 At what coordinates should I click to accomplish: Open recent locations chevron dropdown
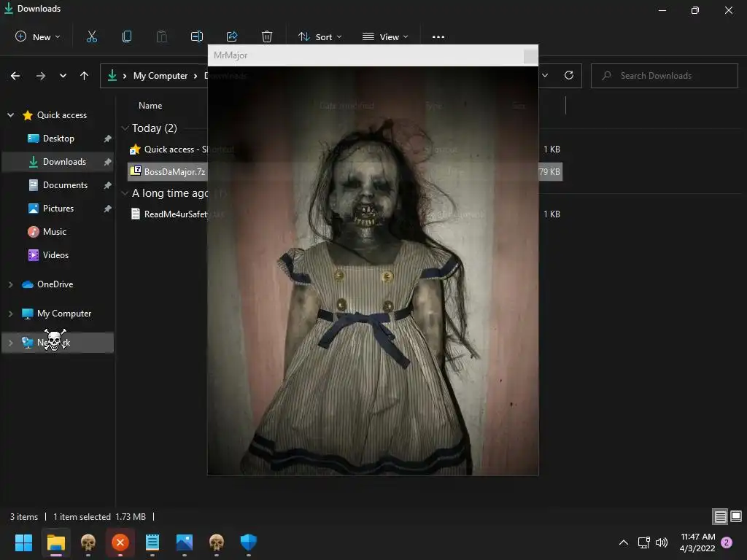(x=63, y=76)
